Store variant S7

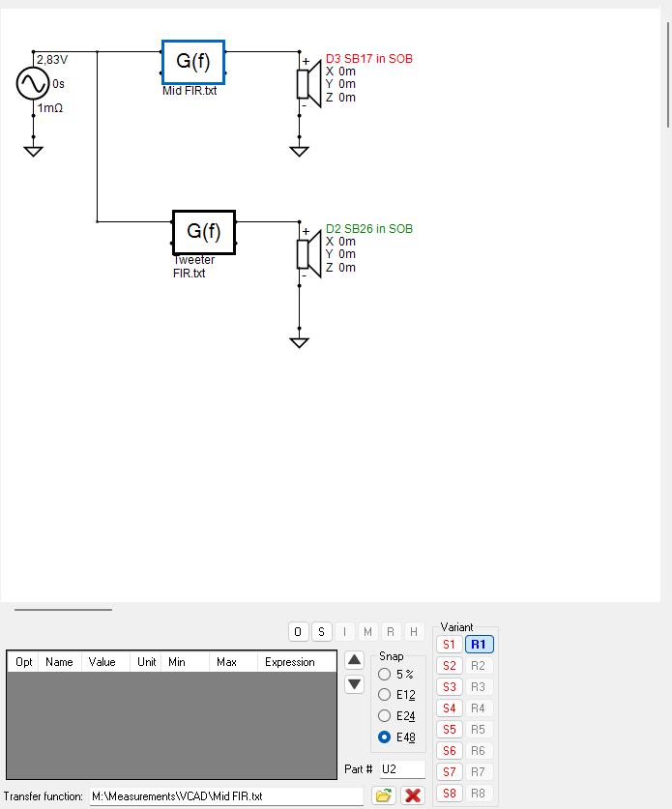coord(449,772)
